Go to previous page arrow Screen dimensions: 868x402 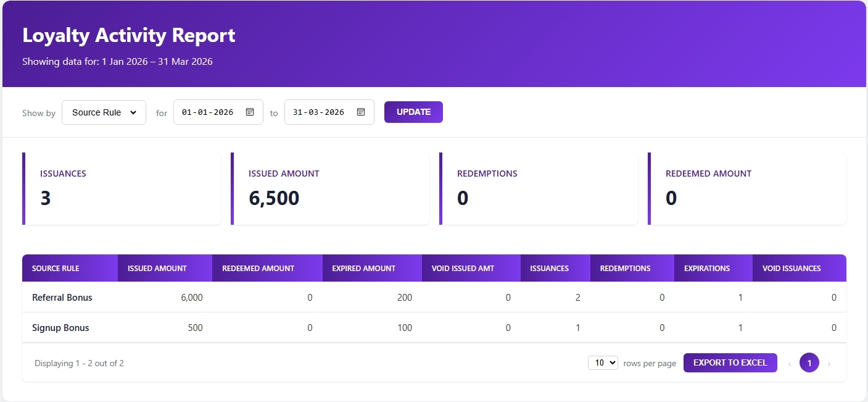coord(789,364)
